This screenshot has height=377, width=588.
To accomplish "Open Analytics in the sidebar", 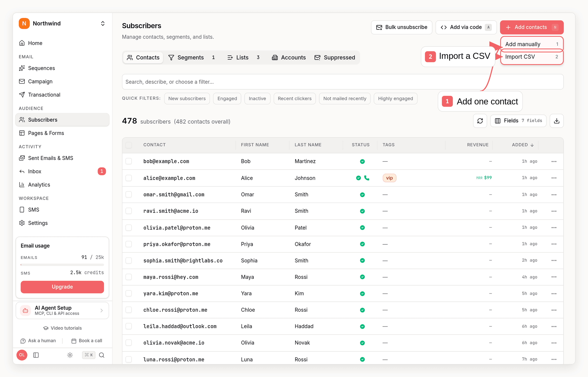I will coord(62,185).
